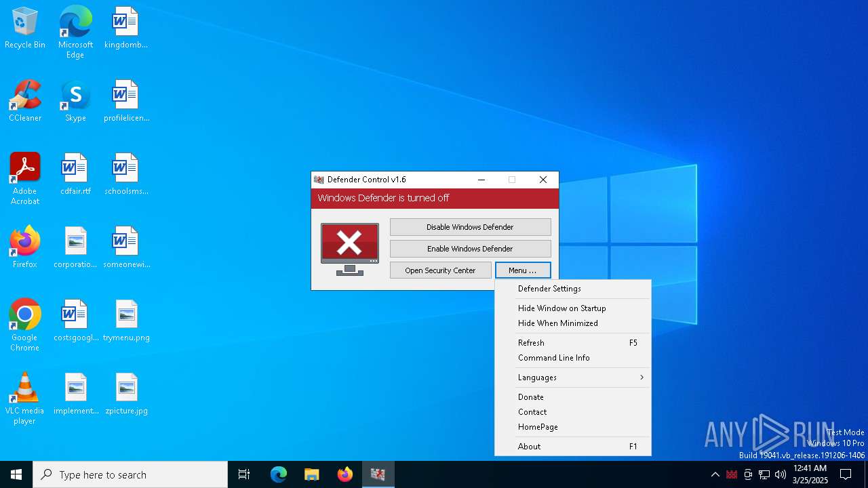Launch CCleaner from the desktop
This screenshot has width=868, height=488.
pyautogui.click(x=25, y=101)
